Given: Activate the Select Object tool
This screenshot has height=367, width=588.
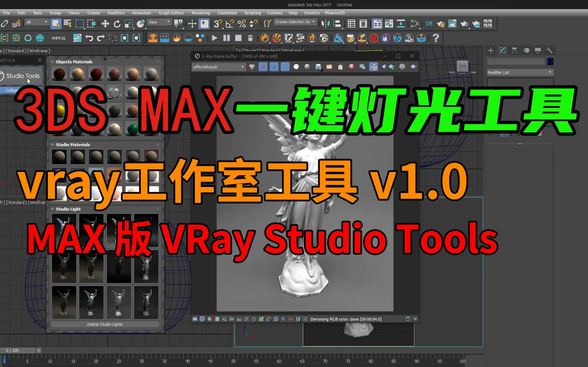Looking at the screenshot, I should pos(56,24).
